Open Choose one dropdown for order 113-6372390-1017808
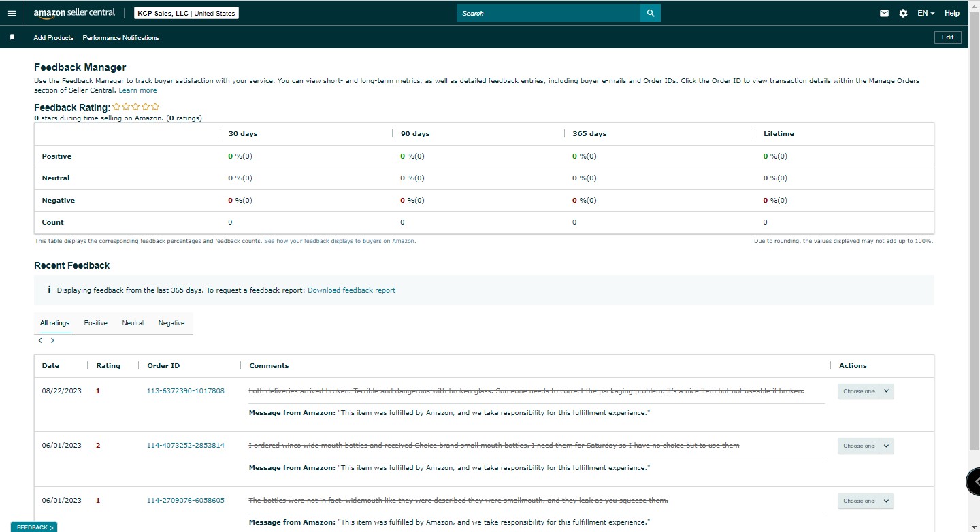This screenshot has width=980, height=532. [x=866, y=391]
